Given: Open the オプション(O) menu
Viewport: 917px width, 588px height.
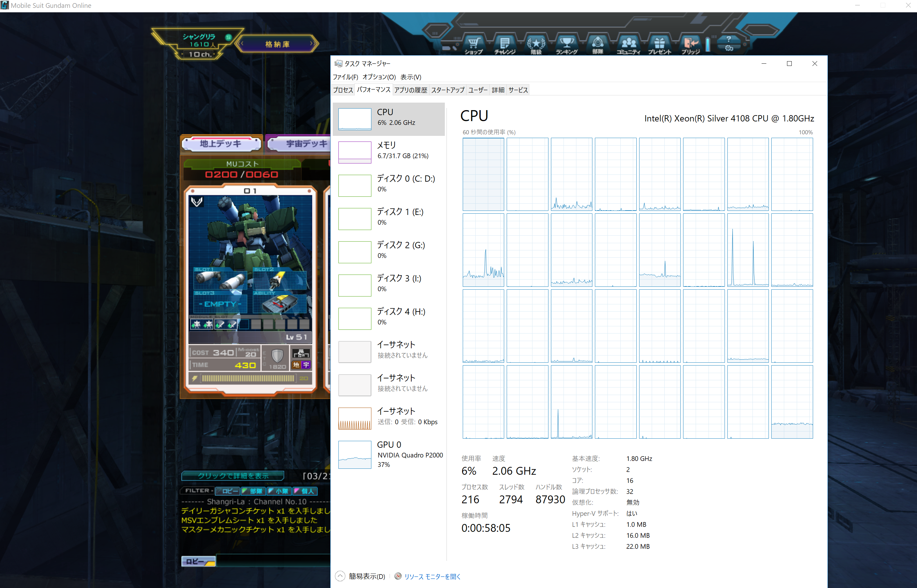Looking at the screenshot, I should [x=379, y=77].
